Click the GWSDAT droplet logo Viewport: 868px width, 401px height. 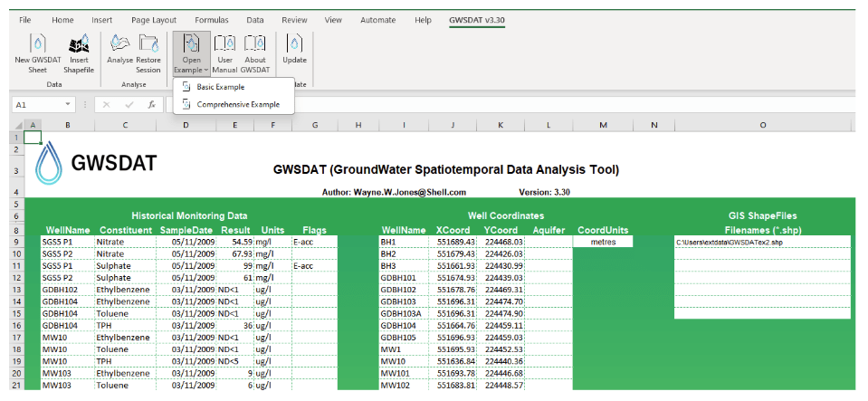[x=49, y=162]
